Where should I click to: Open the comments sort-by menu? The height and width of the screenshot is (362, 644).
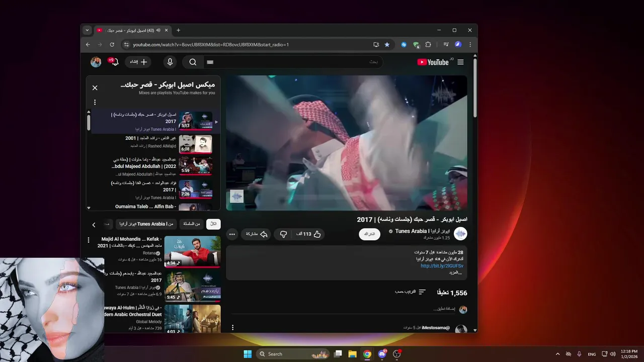(x=411, y=292)
